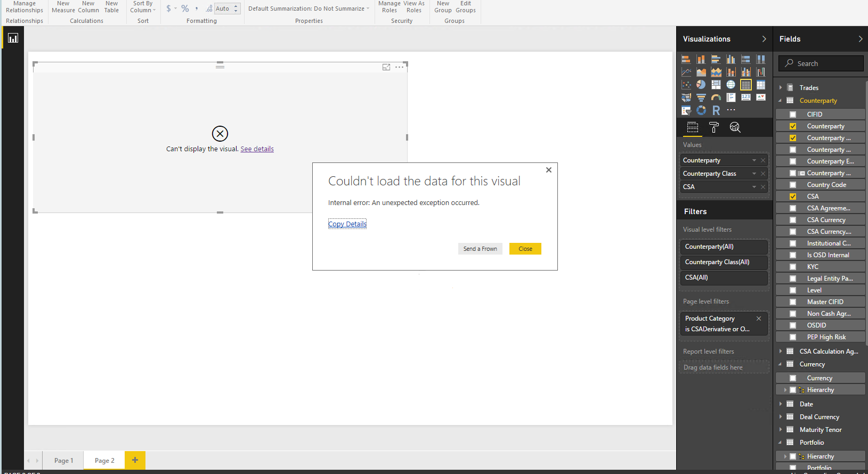This screenshot has height=474, width=868.
Task: Click the Fields search box
Action: point(821,63)
